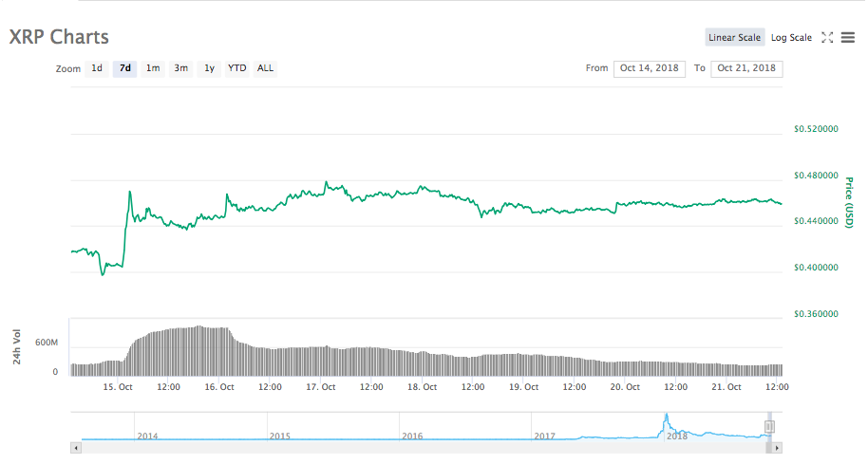
Task: Grab the navigator right range handle
Action: point(769,426)
